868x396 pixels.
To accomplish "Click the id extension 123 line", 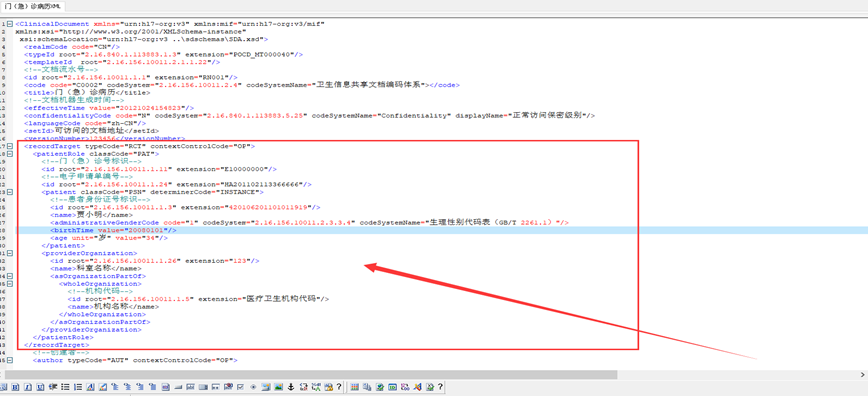I will pyautogui.click(x=154, y=260).
